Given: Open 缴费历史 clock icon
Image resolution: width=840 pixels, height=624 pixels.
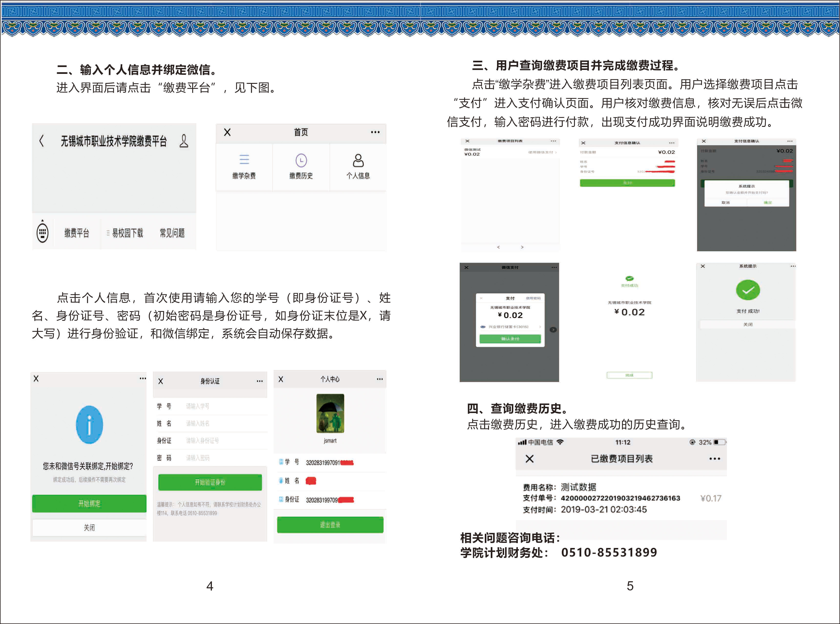Looking at the screenshot, I should [x=301, y=161].
